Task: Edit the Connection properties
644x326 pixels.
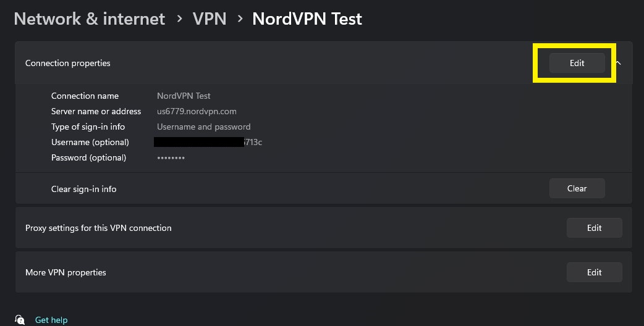Action: [577, 63]
